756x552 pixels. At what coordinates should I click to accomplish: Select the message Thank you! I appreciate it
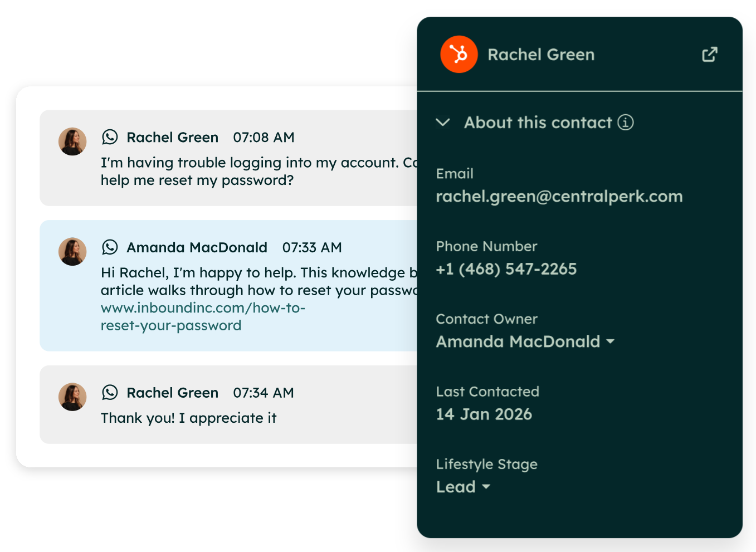188,418
